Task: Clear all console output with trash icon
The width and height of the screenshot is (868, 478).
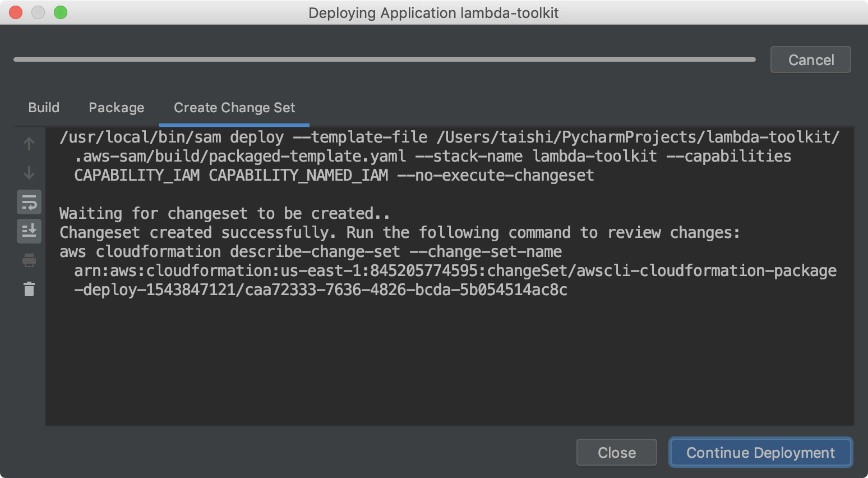Action: coord(29,289)
